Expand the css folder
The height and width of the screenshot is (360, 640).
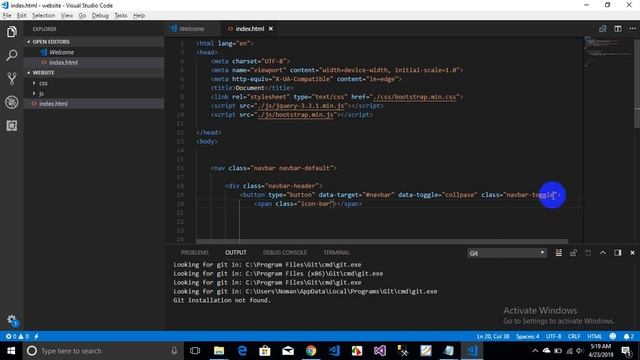click(94, 83)
